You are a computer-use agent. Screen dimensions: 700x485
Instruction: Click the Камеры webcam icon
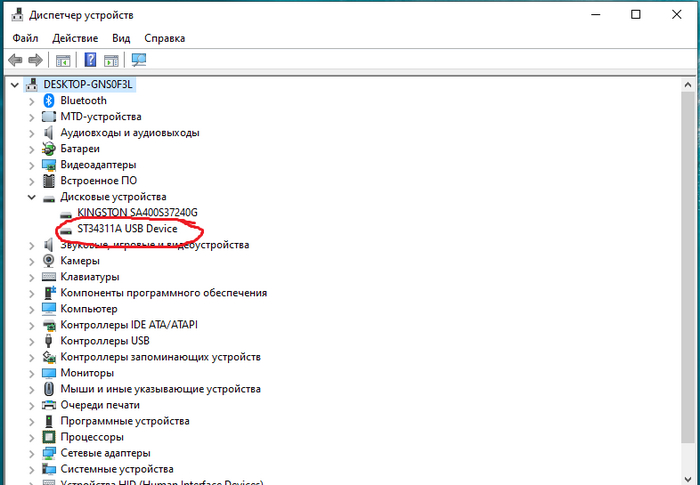[49, 261]
